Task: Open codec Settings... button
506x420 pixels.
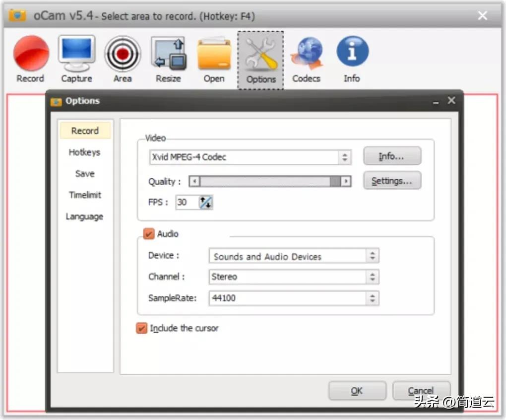Action: tap(392, 181)
